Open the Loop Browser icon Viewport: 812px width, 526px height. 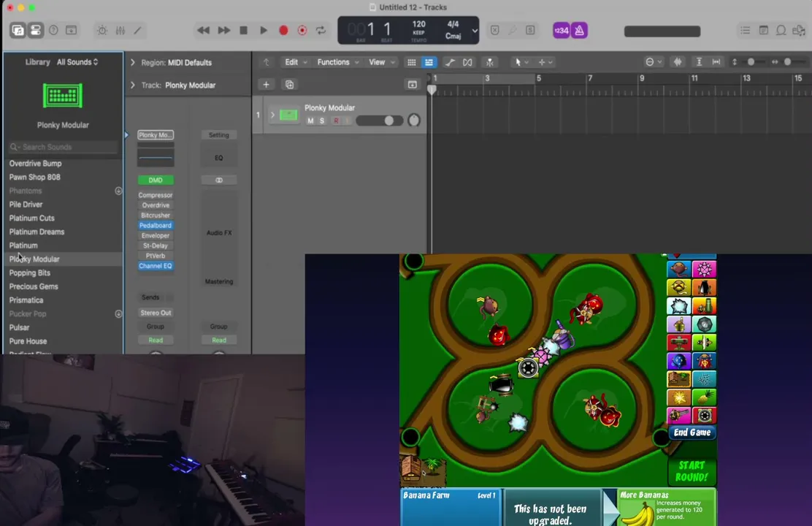click(781, 31)
